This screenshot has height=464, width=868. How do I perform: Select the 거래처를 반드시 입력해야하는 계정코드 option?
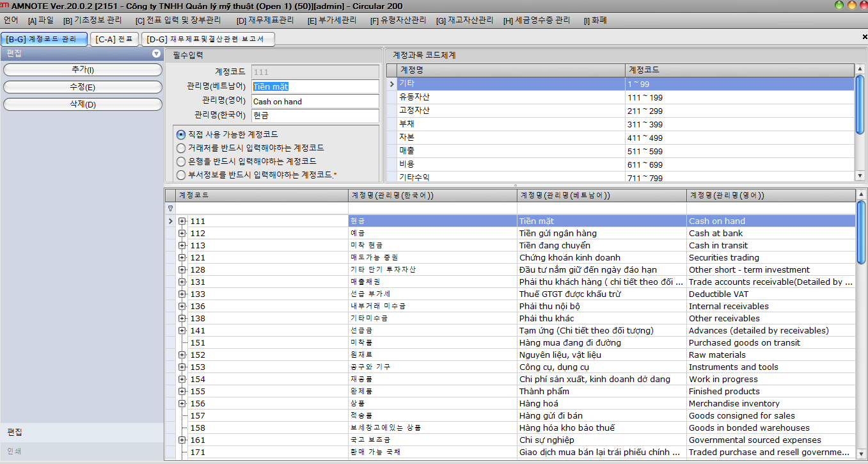(x=181, y=148)
